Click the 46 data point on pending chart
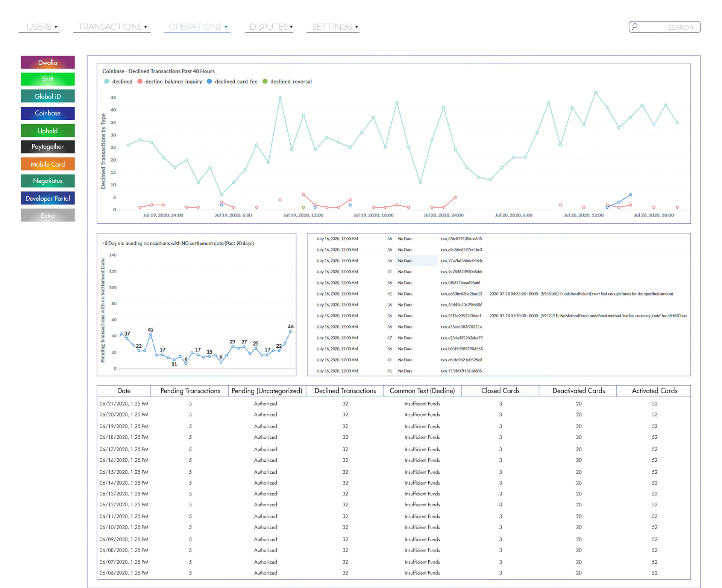This screenshot has width=722, height=588. (x=290, y=332)
